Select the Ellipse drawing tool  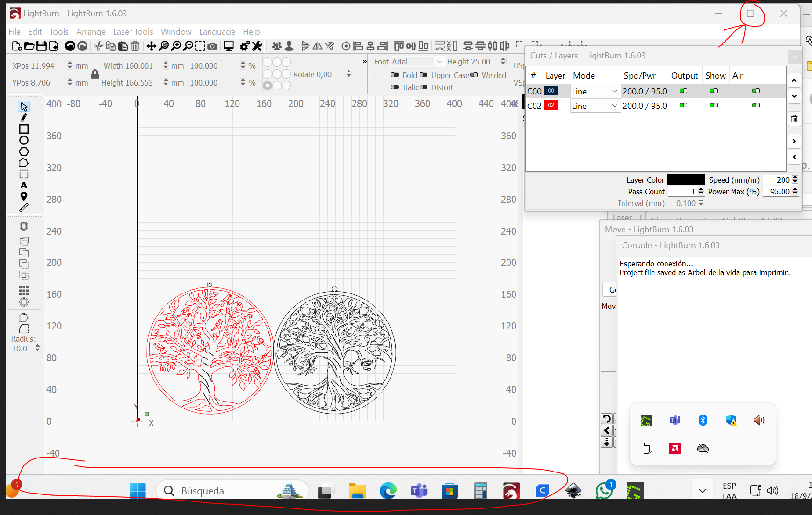pos(24,140)
